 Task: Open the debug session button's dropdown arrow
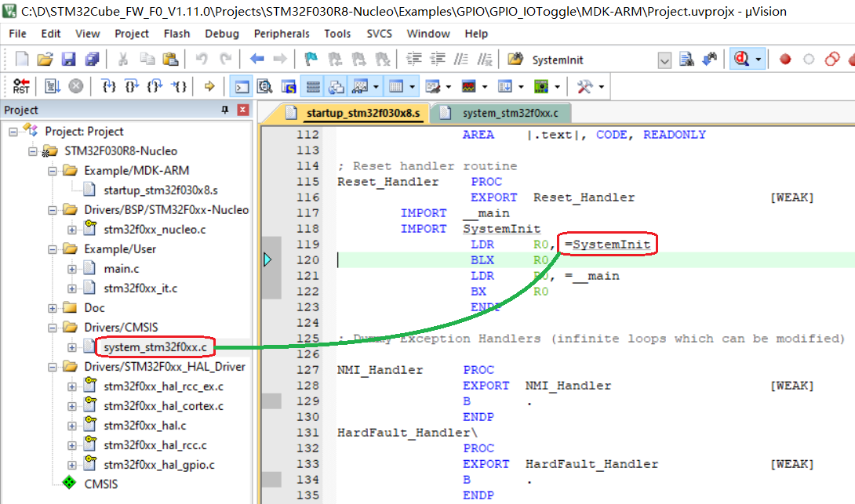pyautogui.click(x=758, y=60)
